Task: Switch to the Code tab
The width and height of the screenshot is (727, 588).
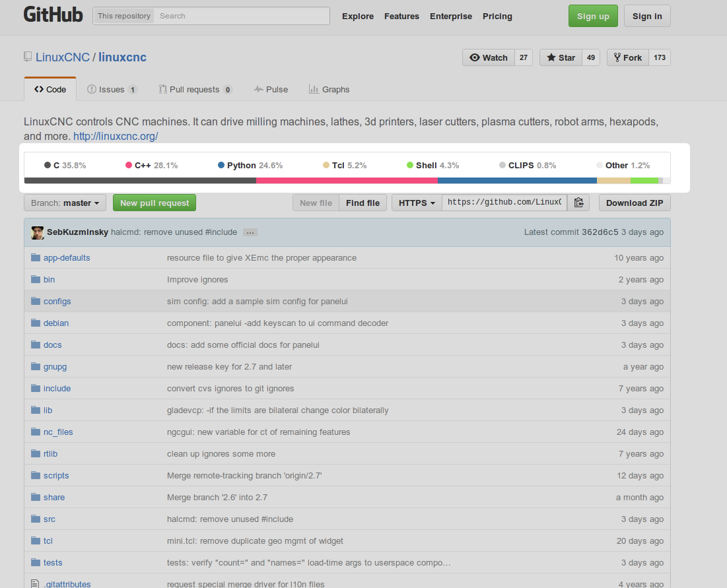Action: tap(50, 90)
